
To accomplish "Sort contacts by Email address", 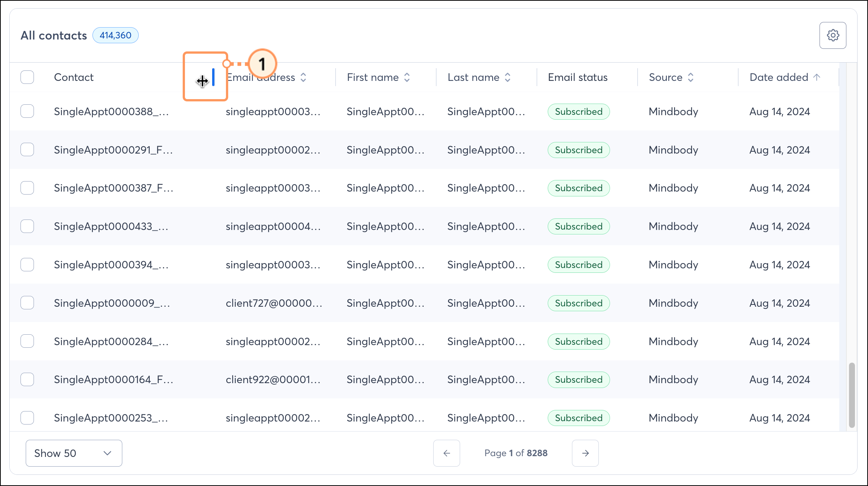I will tap(303, 77).
